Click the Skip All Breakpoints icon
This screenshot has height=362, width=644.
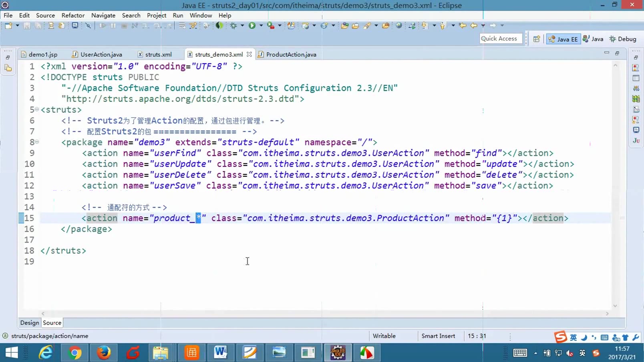pyautogui.click(x=88, y=26)
